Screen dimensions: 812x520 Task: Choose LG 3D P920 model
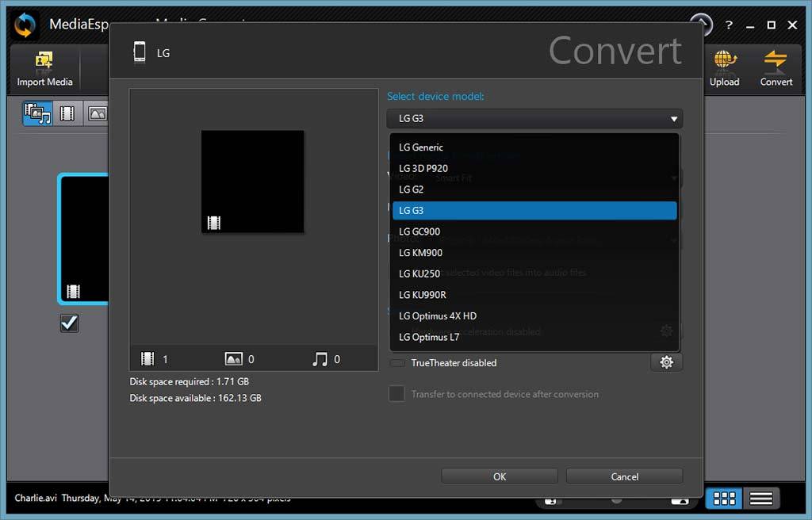pos(534,168)
